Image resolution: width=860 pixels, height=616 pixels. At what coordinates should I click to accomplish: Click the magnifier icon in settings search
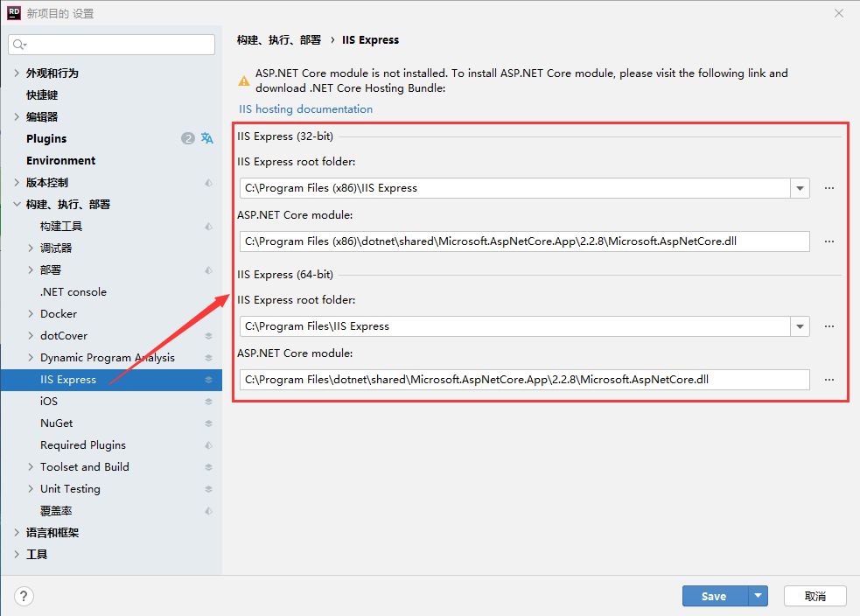(x=18, y=44)
